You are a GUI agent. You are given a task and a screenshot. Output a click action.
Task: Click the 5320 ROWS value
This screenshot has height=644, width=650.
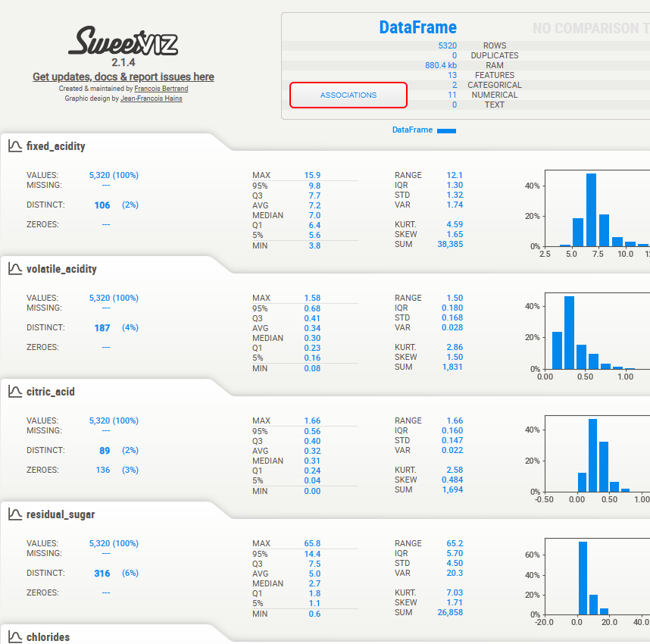click(447, 45)
